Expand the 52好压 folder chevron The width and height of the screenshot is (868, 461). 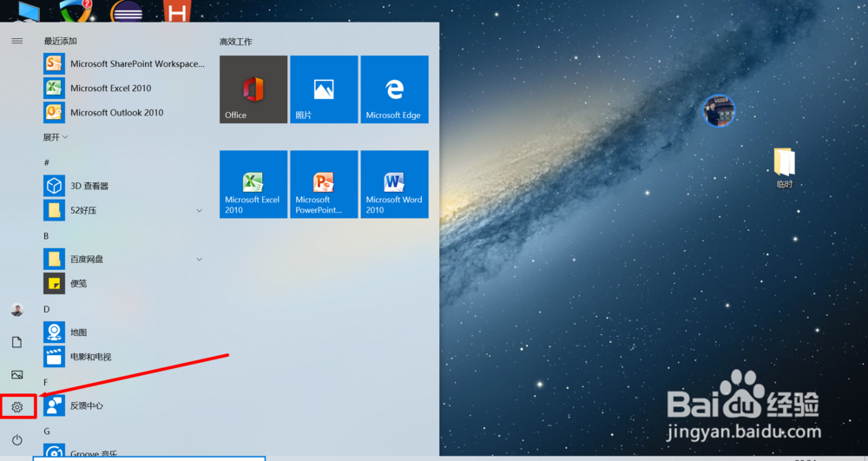click(199, 210)
